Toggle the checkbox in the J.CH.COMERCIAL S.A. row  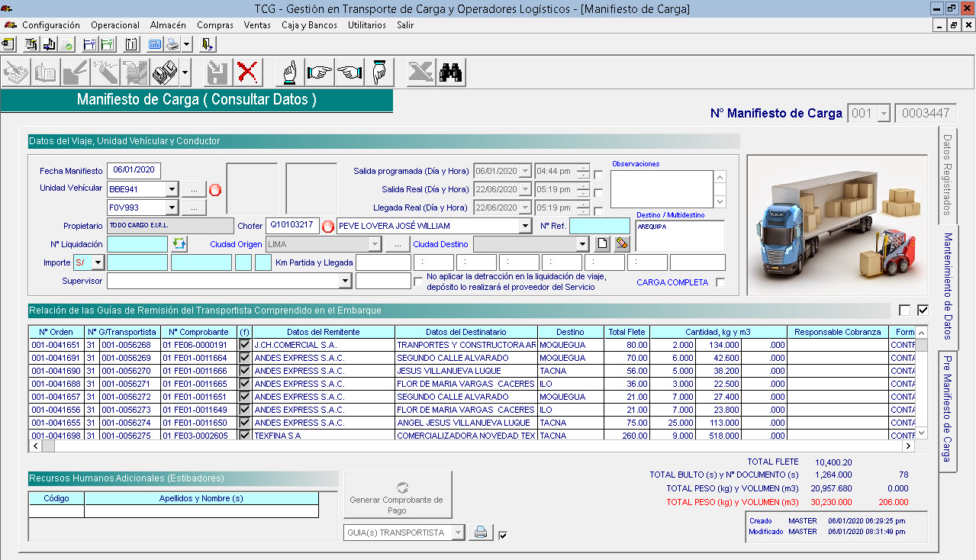coord(245,345)
